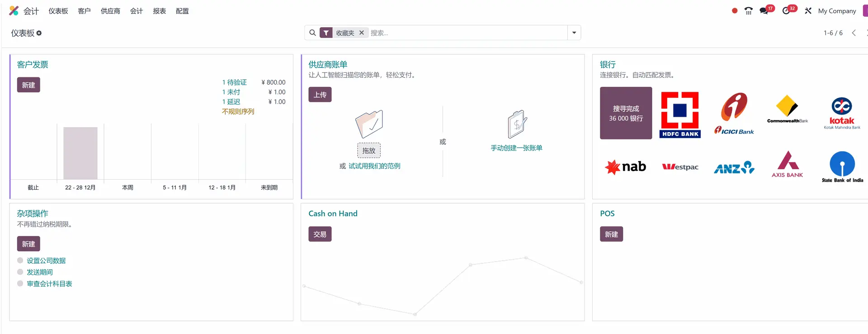Viewport: 868px width, 334px height.
Task: Open 杂项操作 card title
Action: 33,214
